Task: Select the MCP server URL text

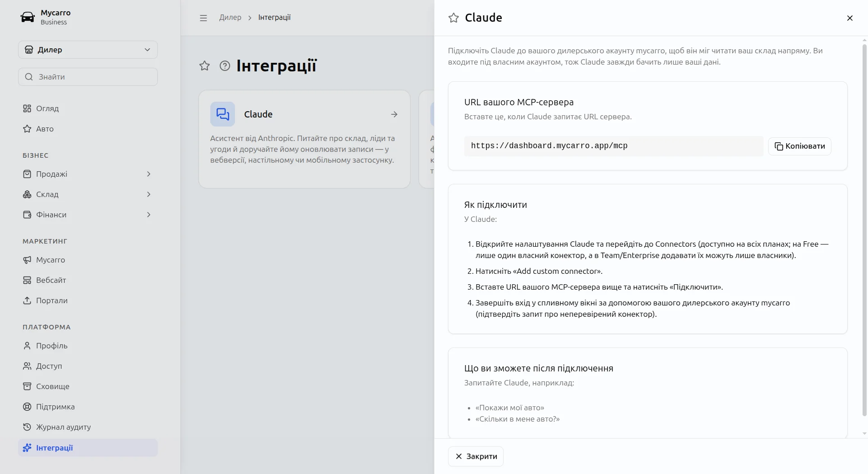Action: tap(549, 146)
